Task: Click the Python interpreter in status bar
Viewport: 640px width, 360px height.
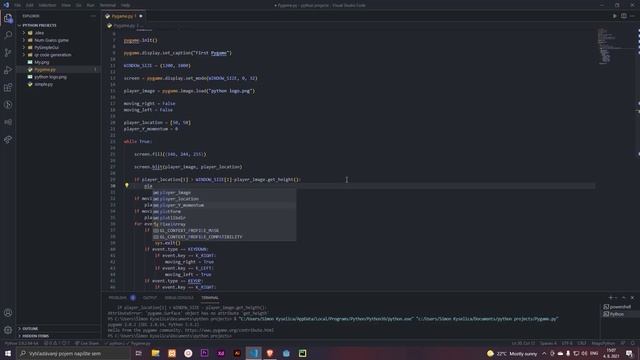Action: pos(21,343)
